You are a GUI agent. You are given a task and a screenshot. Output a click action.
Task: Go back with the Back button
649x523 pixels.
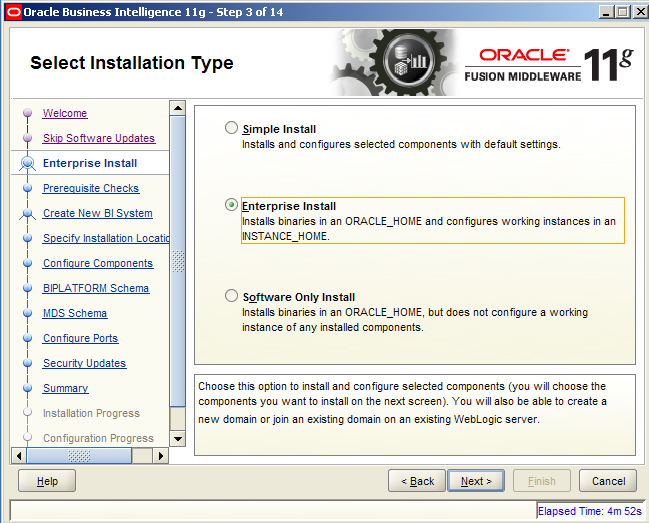(417, 481)
